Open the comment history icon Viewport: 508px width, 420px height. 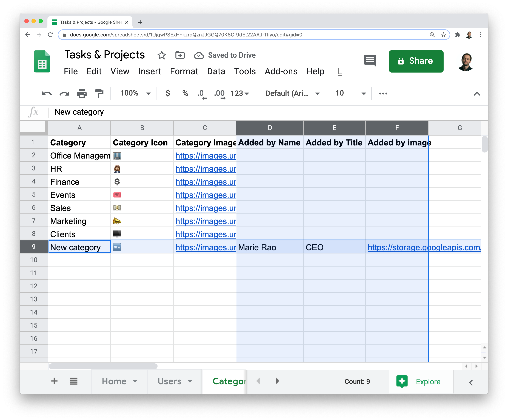(370, 61)
